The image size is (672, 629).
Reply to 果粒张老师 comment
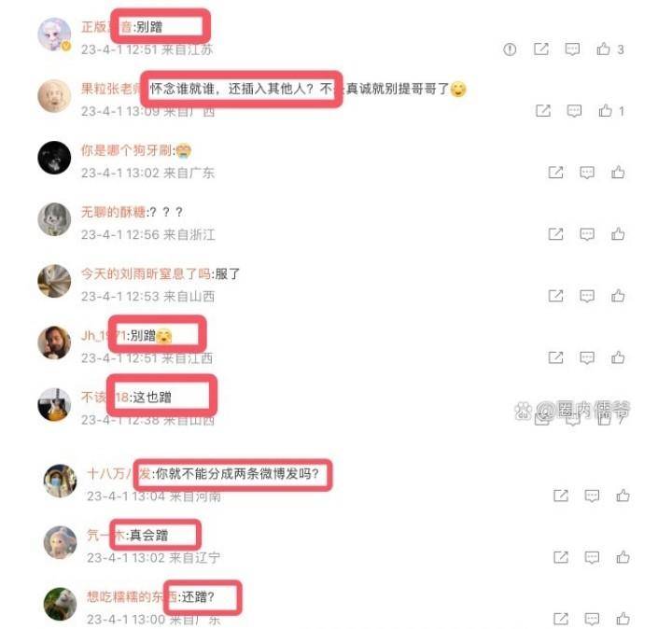(574, 111)
